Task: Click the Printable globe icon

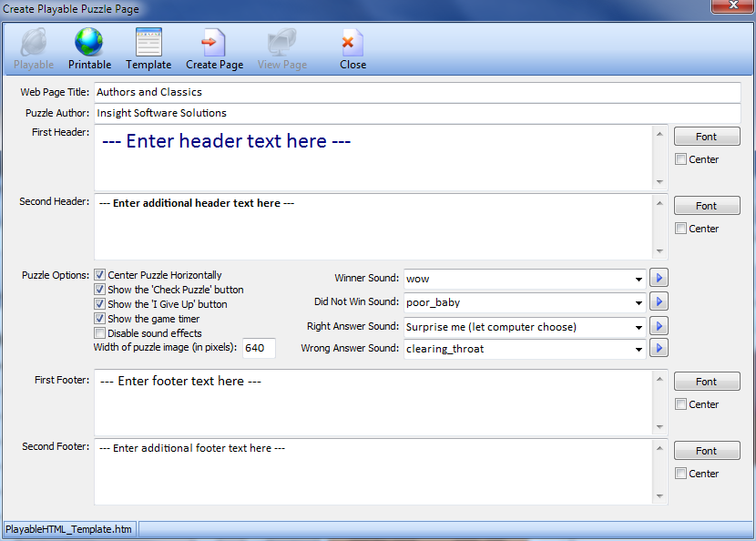Action: coord(89,43)
